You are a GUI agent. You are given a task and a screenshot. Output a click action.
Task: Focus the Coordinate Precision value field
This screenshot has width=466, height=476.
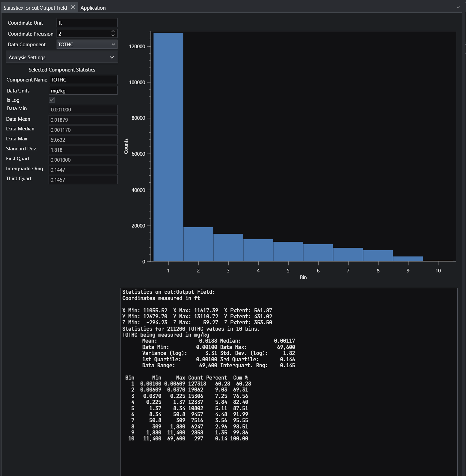(x=83, y=34)
